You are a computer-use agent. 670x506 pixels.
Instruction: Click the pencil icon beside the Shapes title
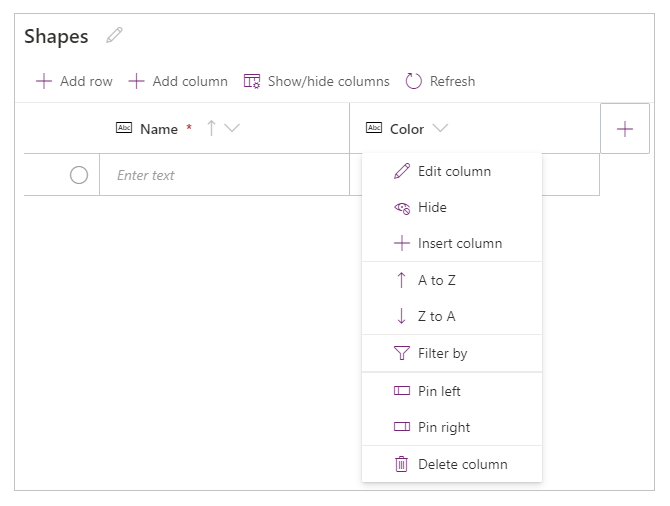[114, 35]
